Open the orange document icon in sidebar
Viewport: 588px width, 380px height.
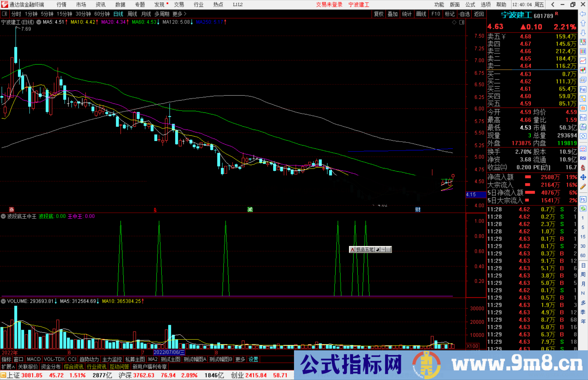pyautogui.click(x=583, y=108)
